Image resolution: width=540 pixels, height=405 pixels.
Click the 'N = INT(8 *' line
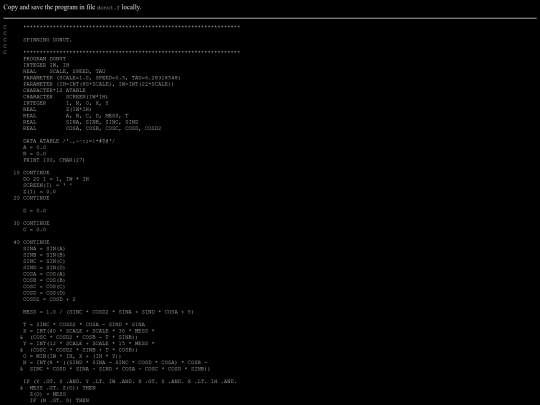coord(115,362)
